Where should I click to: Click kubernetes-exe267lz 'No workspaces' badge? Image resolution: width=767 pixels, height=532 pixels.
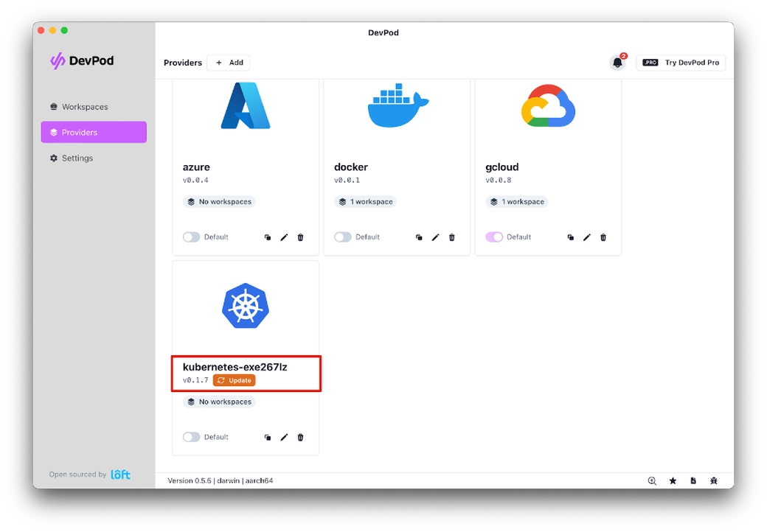click(x=219, y=402)
